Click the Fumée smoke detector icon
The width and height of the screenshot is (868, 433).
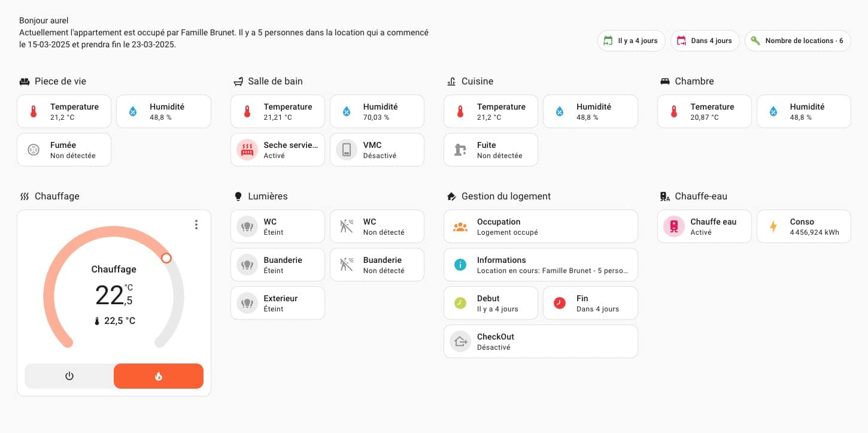pyautogui.click(x=34, y=150)
